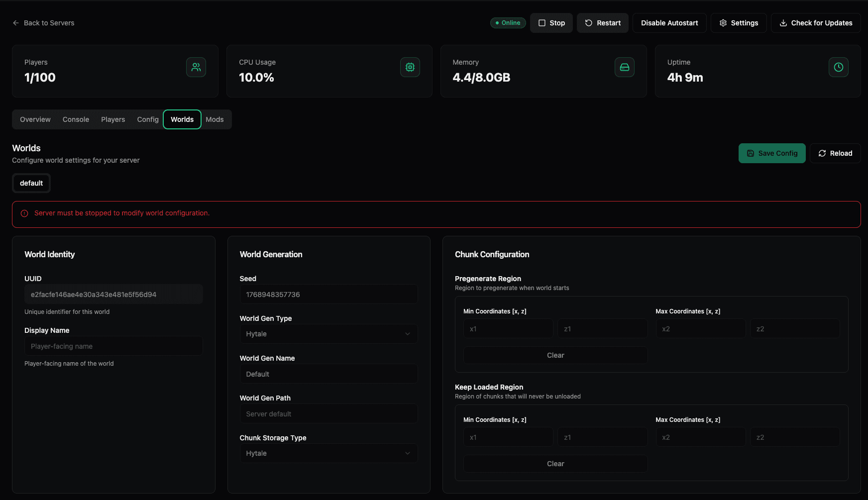Click the save disk icon in Save Config
Screen dimensions: 868x500
(750, 153)
